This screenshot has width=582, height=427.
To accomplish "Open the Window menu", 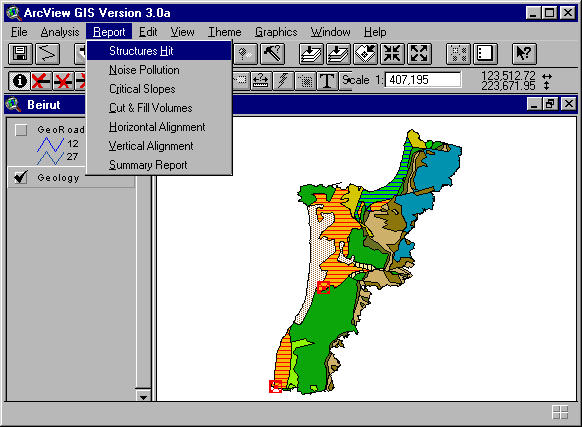I will tap(330, 32).
